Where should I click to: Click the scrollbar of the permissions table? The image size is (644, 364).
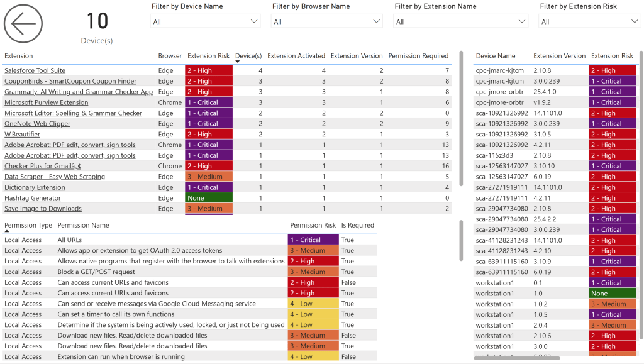(461, 241)
